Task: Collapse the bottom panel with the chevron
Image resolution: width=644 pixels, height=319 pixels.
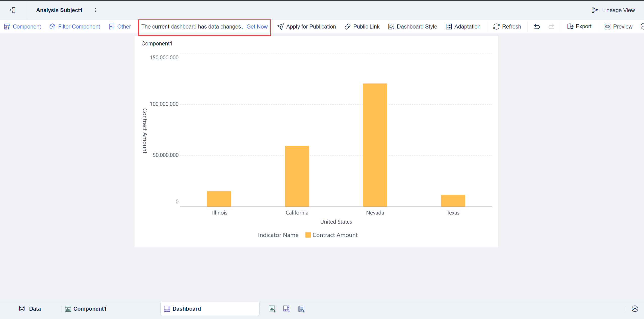Action: coord(635,308)
